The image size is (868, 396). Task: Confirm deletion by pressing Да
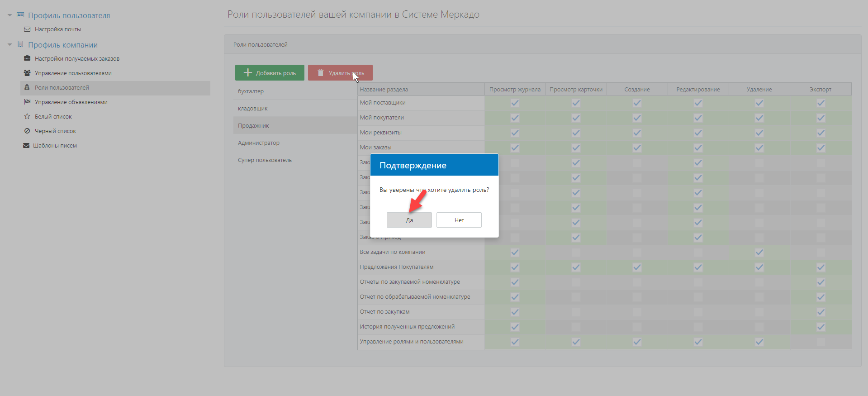point(409,220)
